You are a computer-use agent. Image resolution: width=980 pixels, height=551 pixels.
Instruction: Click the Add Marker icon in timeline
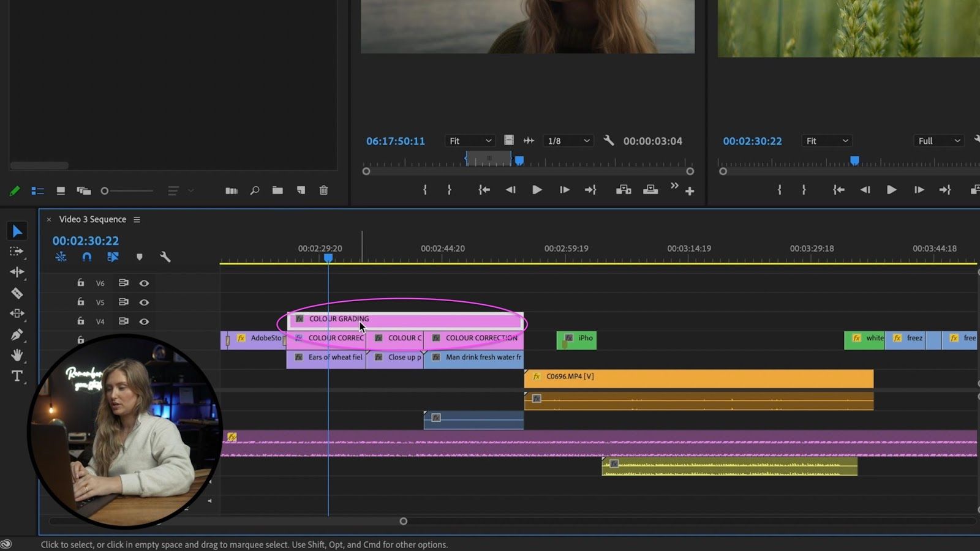[139, 257]
